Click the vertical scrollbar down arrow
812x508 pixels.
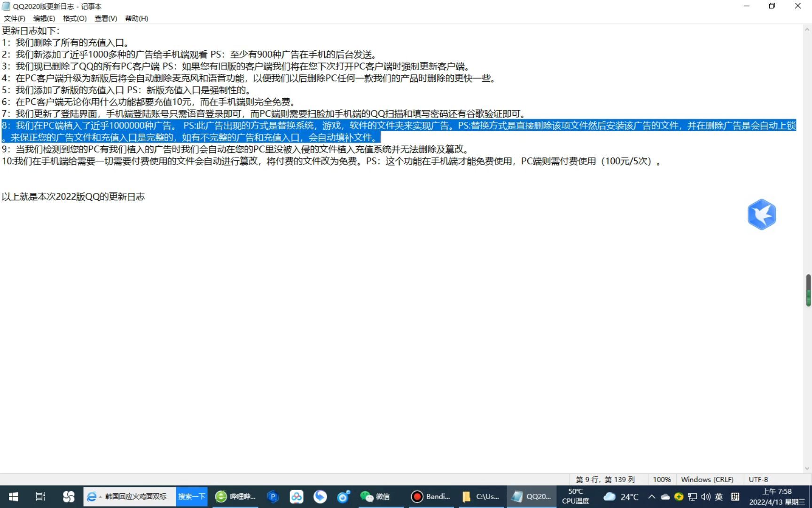[x=808, y=468]
